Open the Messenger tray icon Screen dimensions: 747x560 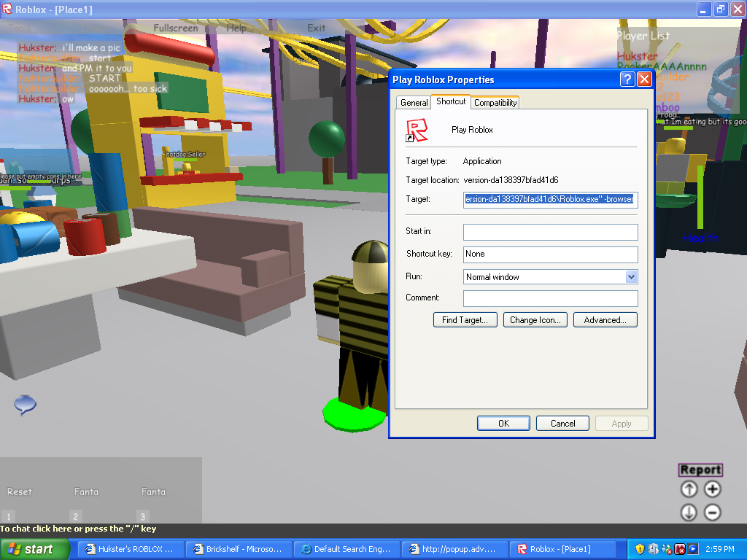coord(667,549)
